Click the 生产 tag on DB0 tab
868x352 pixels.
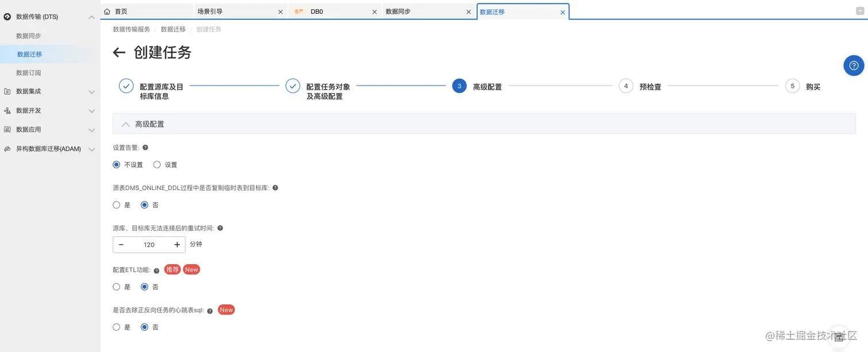(299, 11)
